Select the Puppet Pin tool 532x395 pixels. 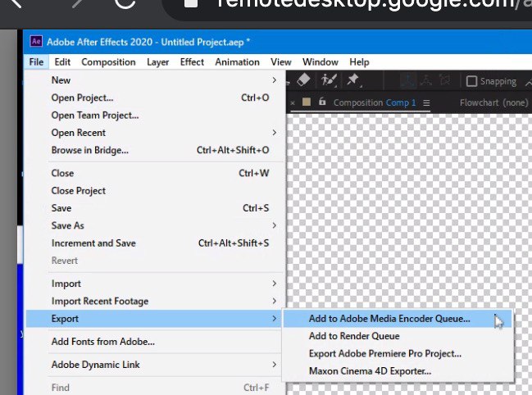pyautogui.click(x=353, y=80)
